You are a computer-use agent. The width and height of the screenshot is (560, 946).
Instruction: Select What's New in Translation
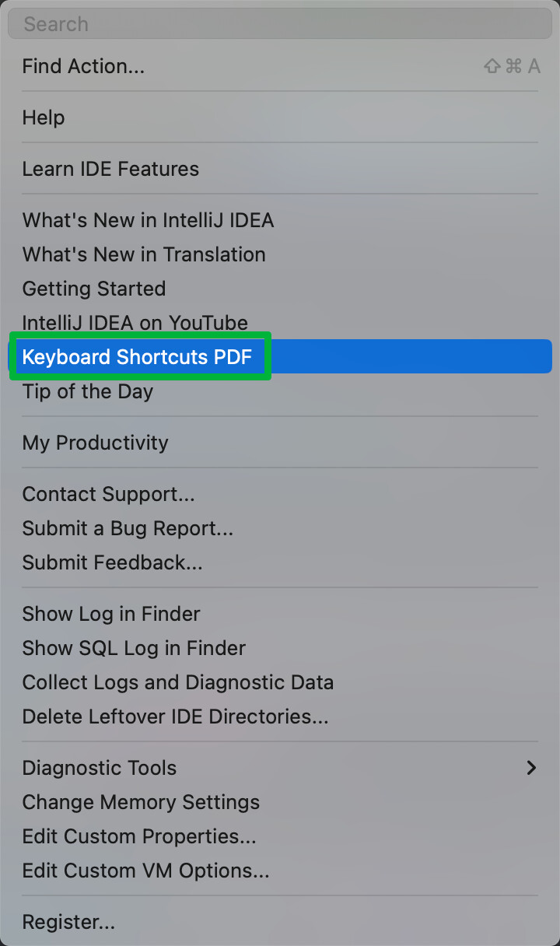tap(280, 254)
